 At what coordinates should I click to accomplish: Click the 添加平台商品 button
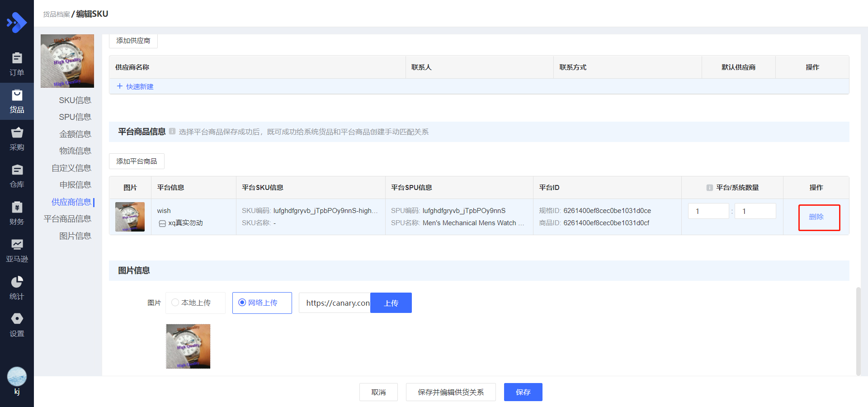pos(137,161)
